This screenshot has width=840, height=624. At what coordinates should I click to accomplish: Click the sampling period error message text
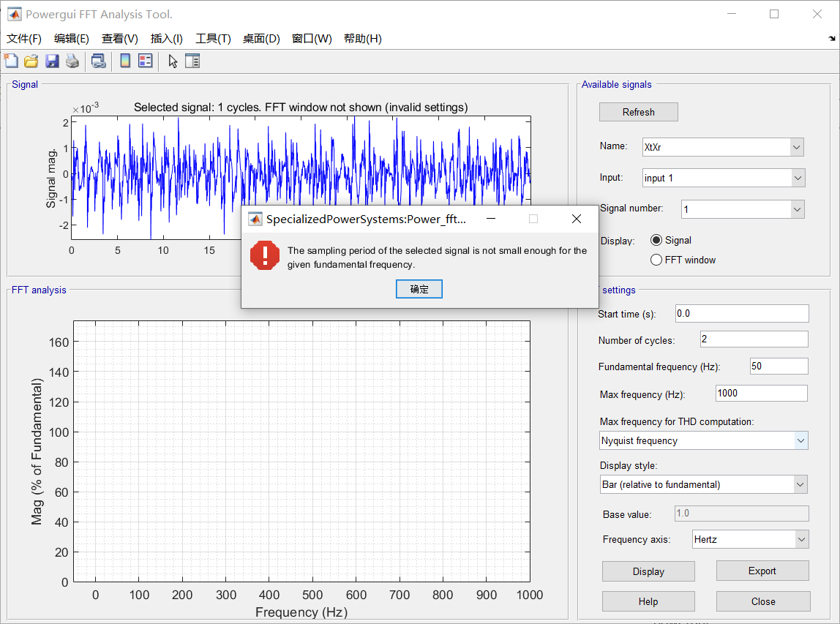coord(437,258)
